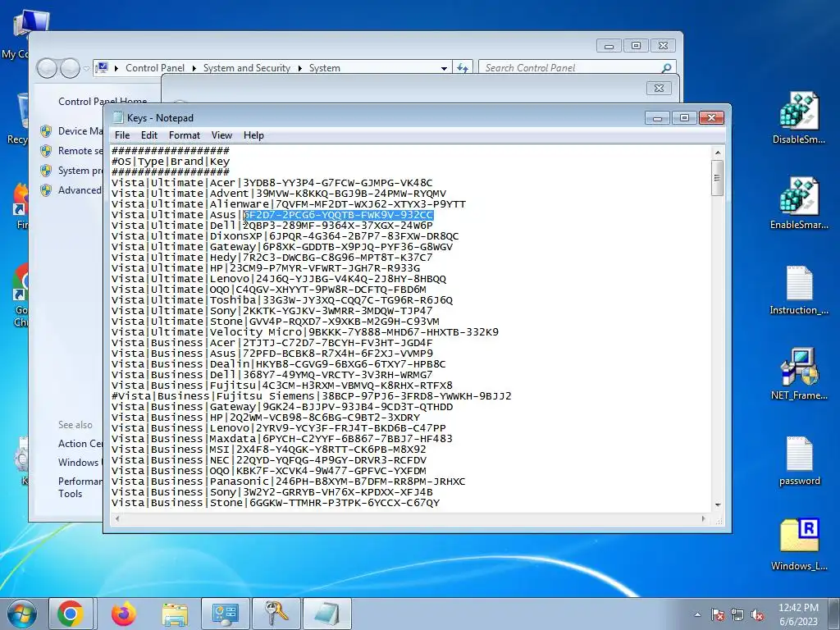Open the Format menu in Notepad
Viewport: 840px width, 630px height.
pos(185,135)
